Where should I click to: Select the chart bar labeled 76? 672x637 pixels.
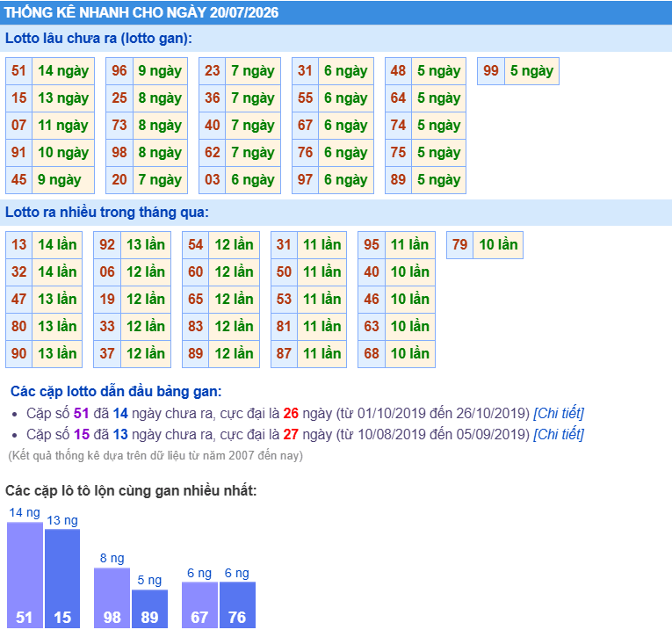[x=237, y=604]
